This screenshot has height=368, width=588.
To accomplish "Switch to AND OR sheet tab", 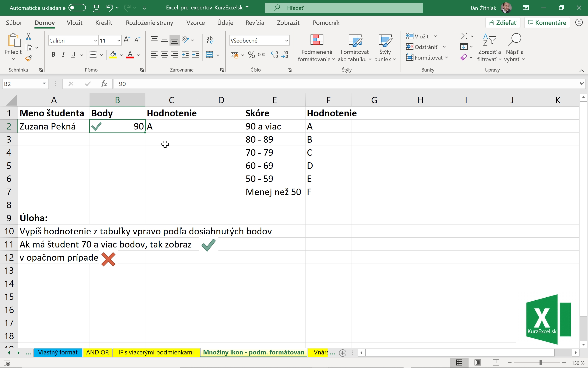I will [97, 352].
